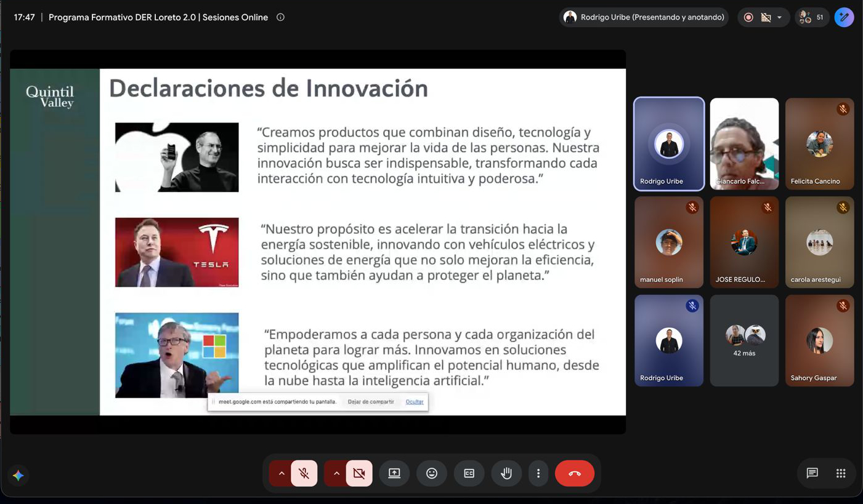Click muted mic icon on Sahory Gaspar

pyautogui.click(x=843, y=305)
